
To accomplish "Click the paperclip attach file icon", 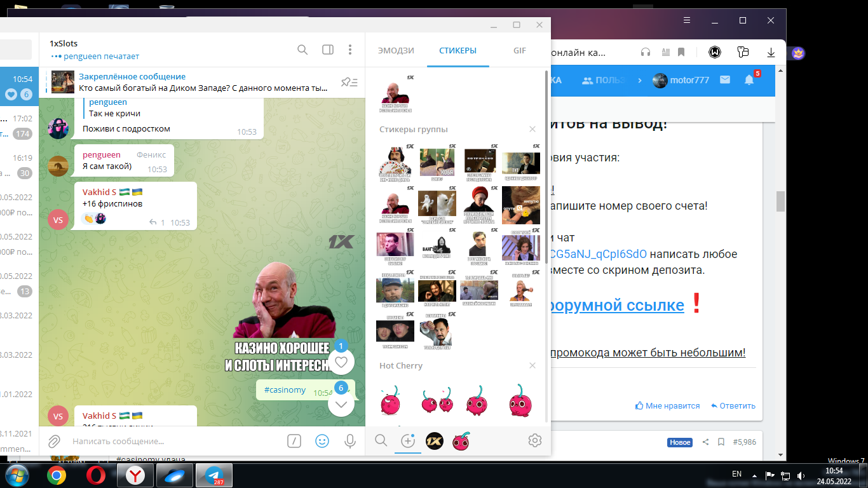I will [55, 441].
